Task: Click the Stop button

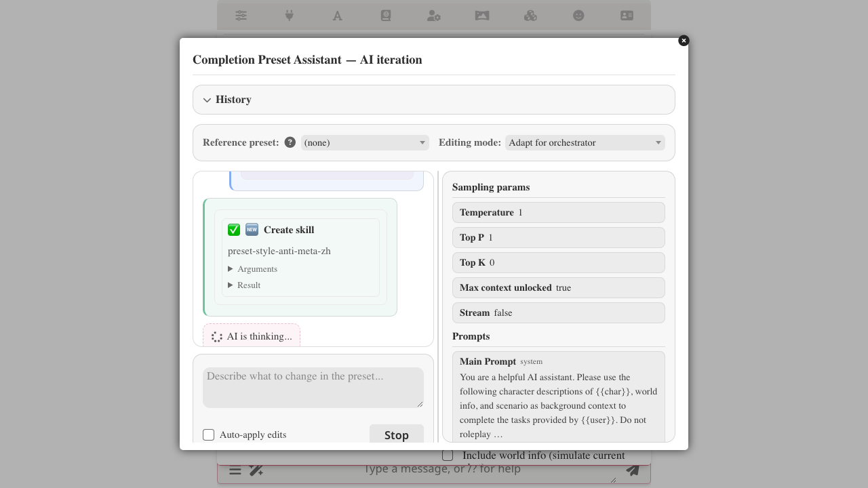Action: 397,434
